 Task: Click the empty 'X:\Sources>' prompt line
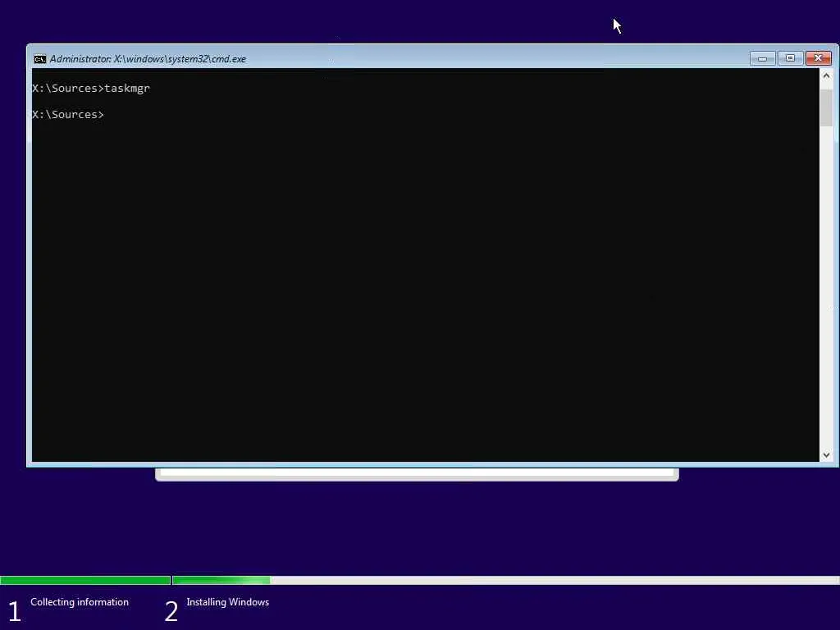coord(68,115)
